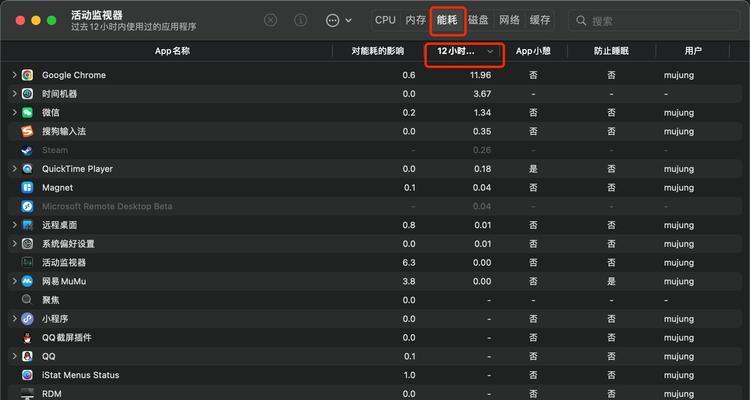Click the 活动监视器 row icon

coord(27,262)
